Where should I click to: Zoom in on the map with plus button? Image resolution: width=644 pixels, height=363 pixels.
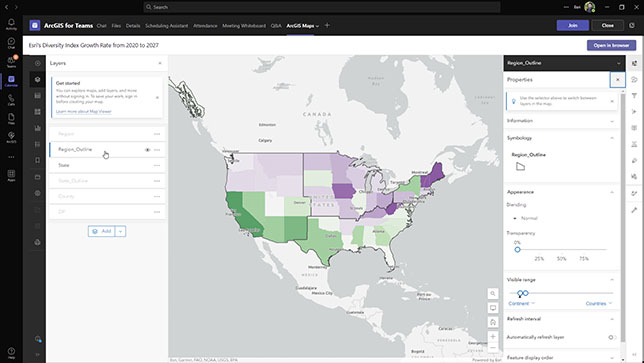click(493, 337)
